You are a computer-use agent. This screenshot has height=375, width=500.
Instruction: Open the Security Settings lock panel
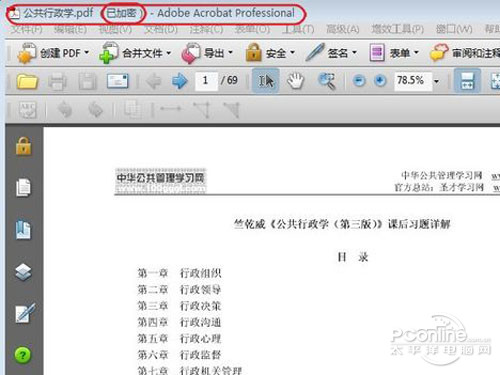point(23,146)
